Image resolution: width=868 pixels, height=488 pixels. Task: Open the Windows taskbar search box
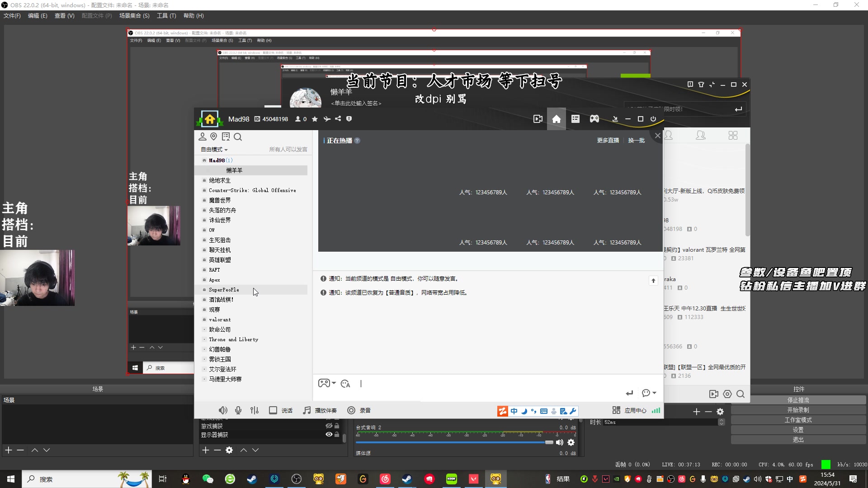[87, 479]
